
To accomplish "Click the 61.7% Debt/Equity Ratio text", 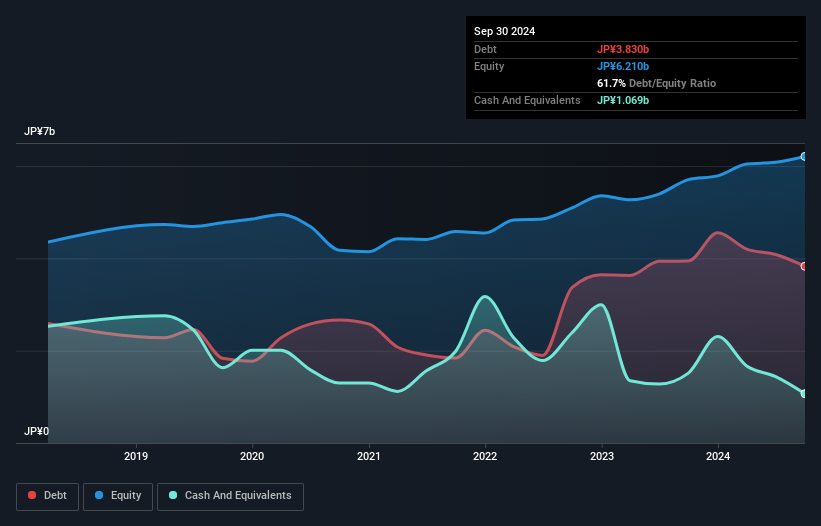I will click(656, 83).
